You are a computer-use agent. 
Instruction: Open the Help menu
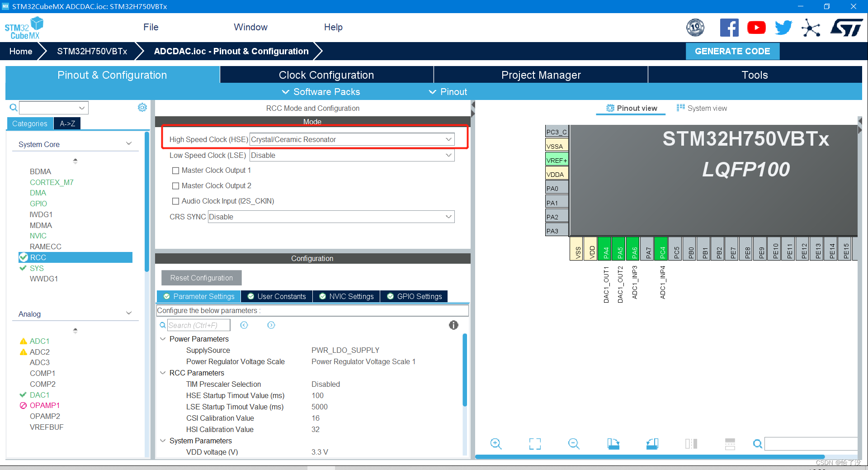(x=333, y=27)
